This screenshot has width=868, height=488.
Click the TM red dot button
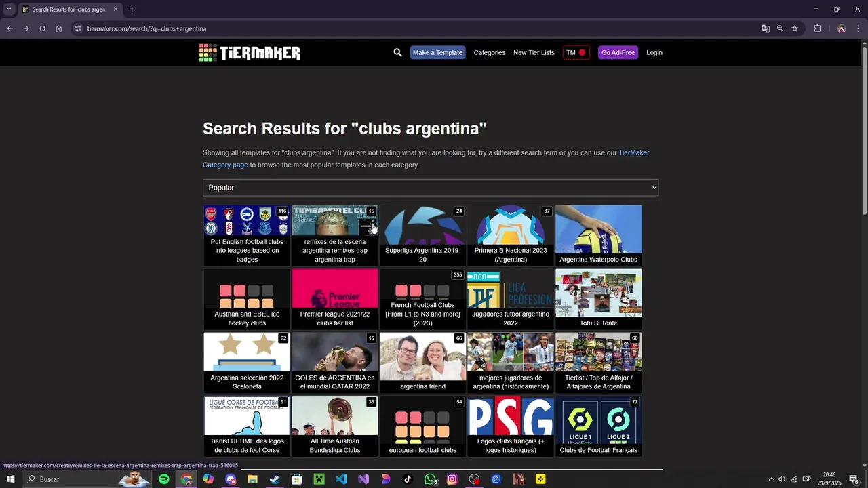click(x=576, y=52)
